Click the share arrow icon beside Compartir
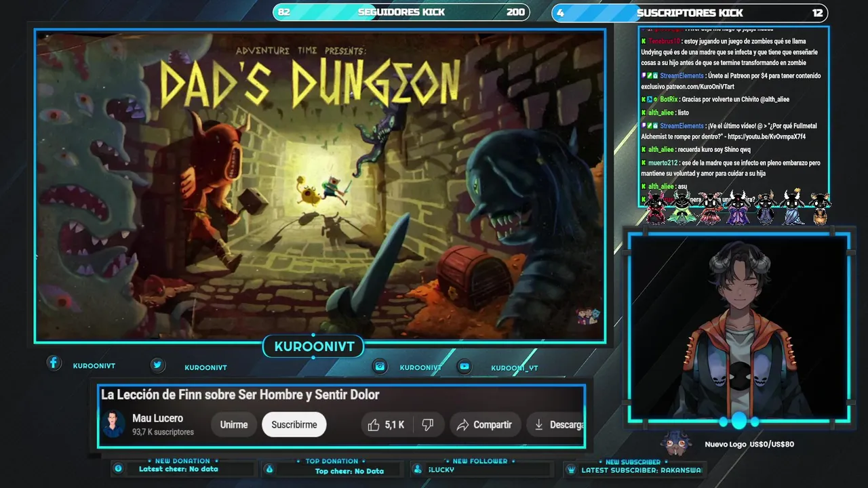 click(x=462, y=425)
